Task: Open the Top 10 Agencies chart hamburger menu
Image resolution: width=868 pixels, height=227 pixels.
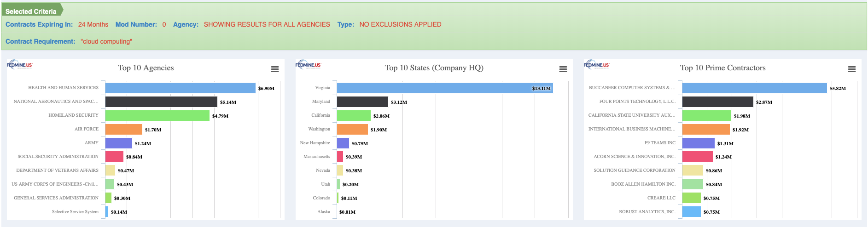Action: [275, 69]
